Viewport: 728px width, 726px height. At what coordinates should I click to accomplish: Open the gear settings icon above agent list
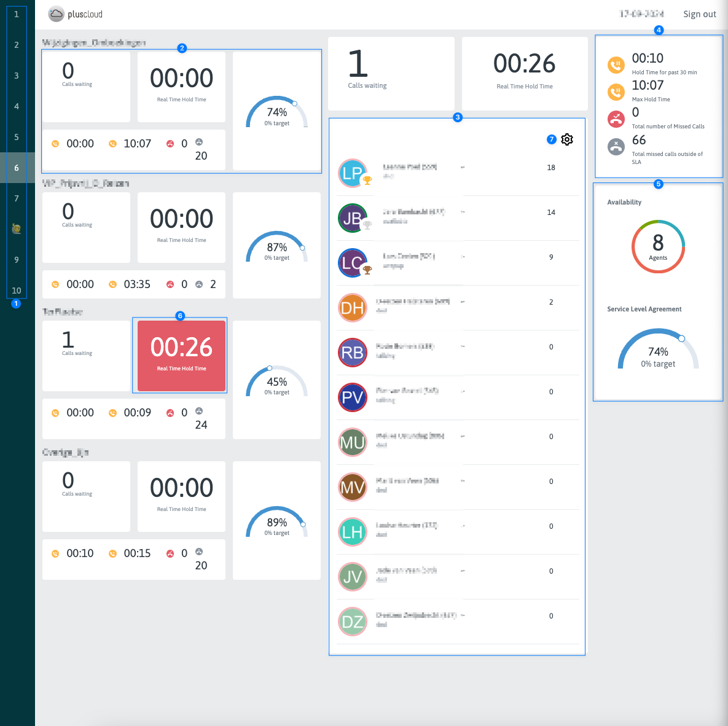[567, 139]
